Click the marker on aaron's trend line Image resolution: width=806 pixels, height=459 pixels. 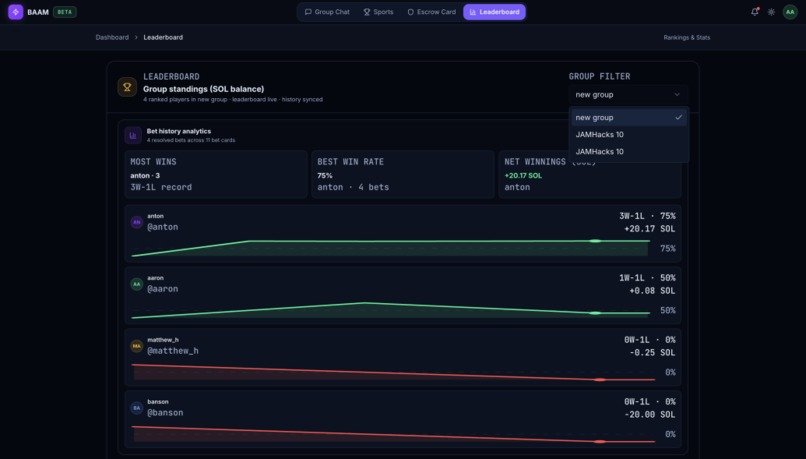click(x=595, y=313)
